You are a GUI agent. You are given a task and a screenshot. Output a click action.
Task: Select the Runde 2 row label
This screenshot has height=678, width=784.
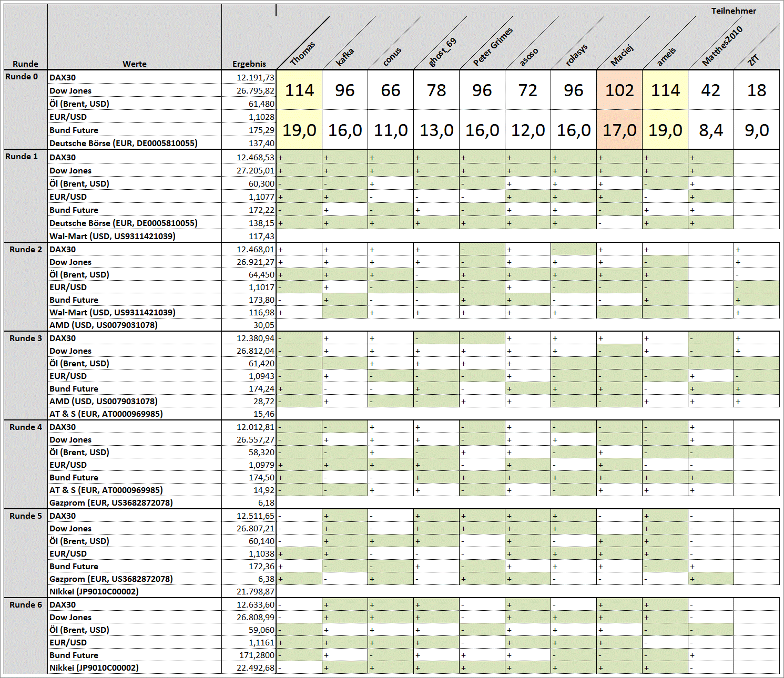tap(26, 249)
